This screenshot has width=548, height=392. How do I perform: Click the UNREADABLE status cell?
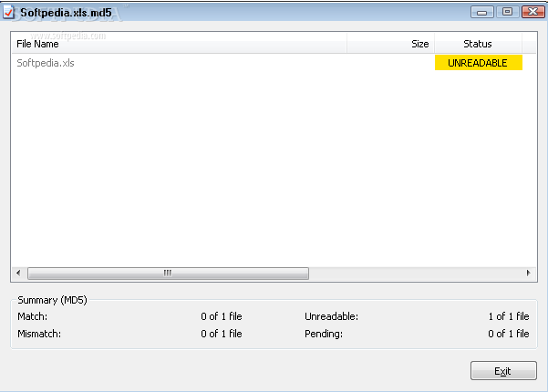coord(479,63)
